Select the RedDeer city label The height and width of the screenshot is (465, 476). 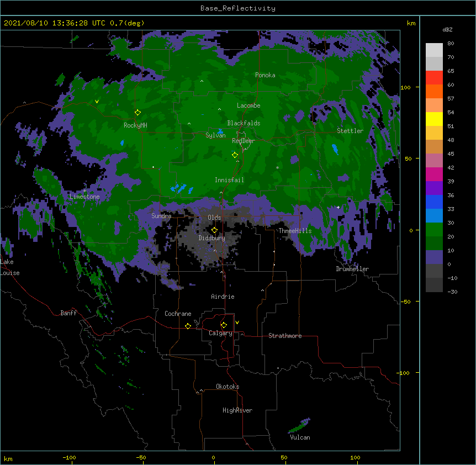(243, 141)
